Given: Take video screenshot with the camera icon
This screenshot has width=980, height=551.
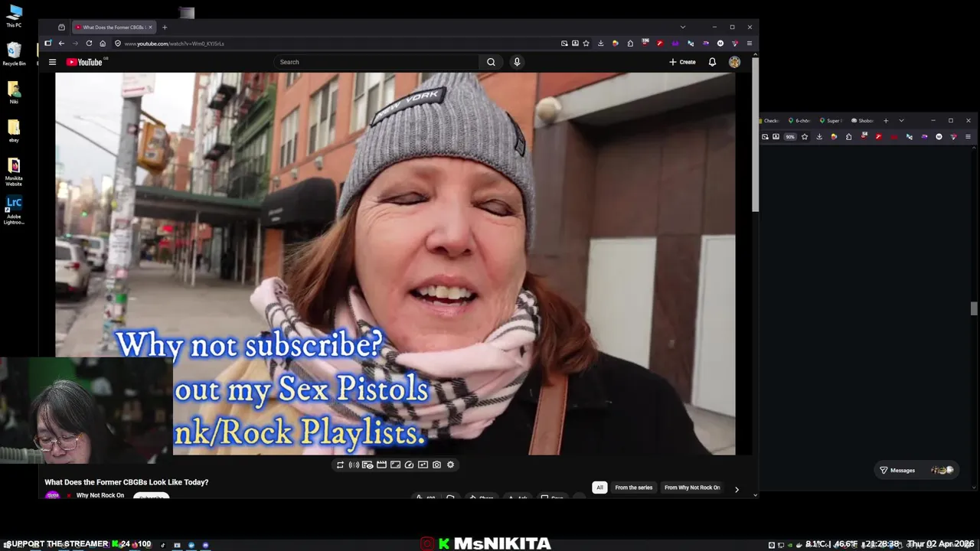Looking at the screenshot, I should tap(436, 465).
